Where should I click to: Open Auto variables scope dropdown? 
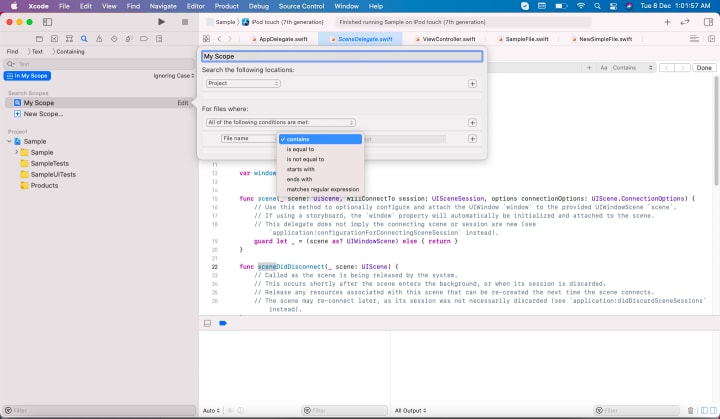[x=211, y=410]
